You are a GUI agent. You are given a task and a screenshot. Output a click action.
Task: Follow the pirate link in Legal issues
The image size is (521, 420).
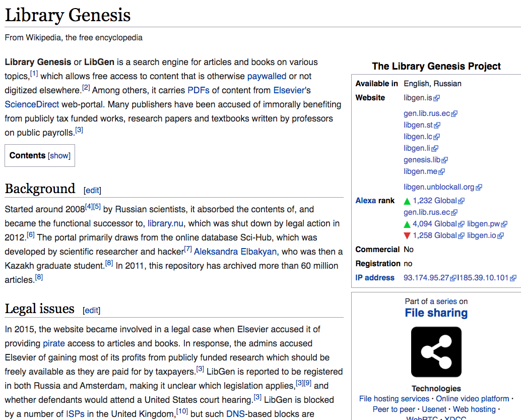(x=54, y=343)
